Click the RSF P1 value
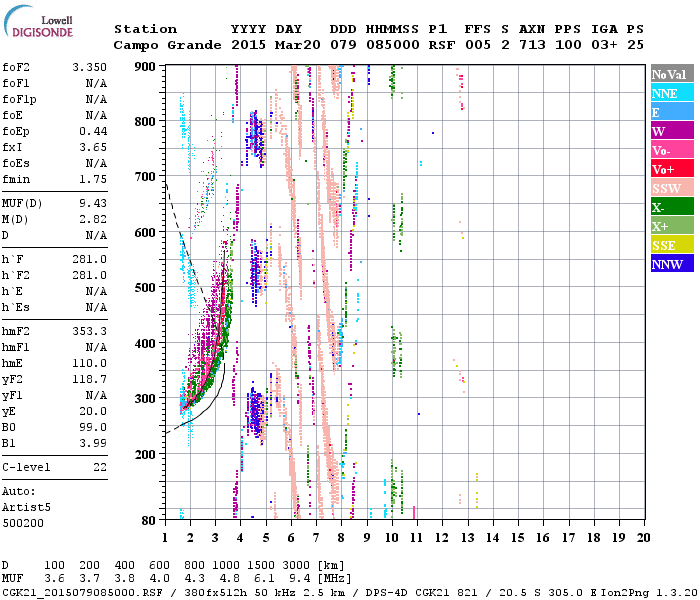The image size is (700, 600). [x=442, y=45]
